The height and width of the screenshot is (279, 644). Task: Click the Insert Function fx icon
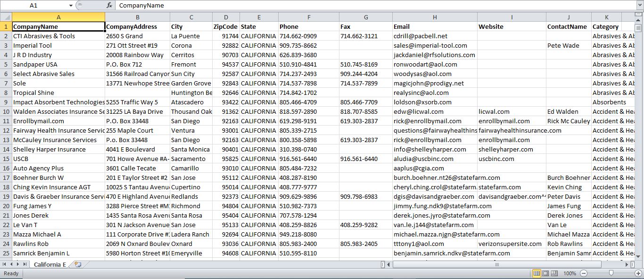109,5
